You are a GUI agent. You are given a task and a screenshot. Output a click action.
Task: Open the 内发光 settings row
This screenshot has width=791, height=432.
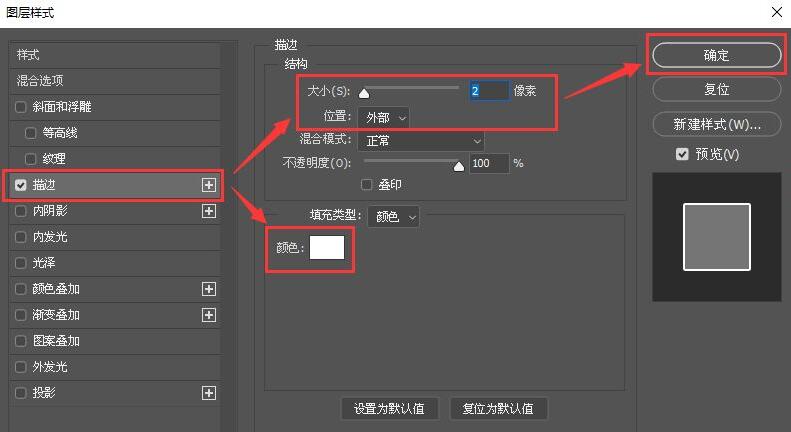pyautogui.click(x=115, y=237)
